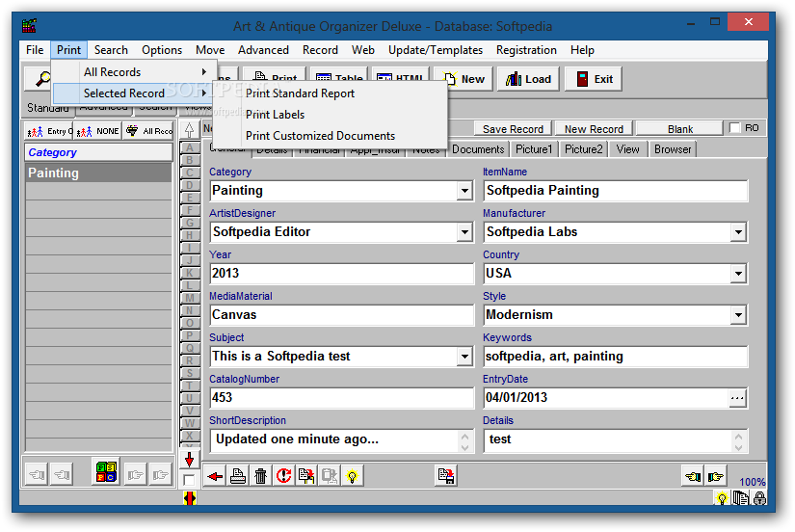Image resolution: width=795 pixels, height=532 pixels.
Task: Click the light bulb icon in bottom toolbar
Action: pyautogui.click(x=352, y=476)
